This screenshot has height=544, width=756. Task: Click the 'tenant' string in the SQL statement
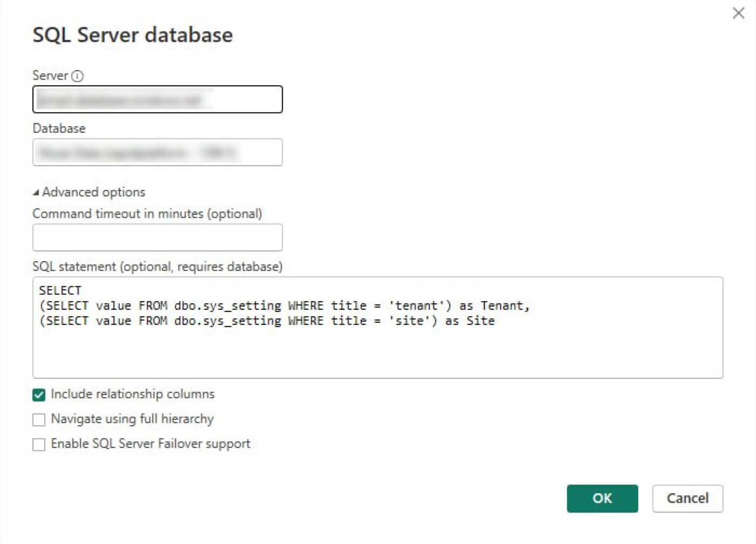pyautogui.click(x=416, y=305)
